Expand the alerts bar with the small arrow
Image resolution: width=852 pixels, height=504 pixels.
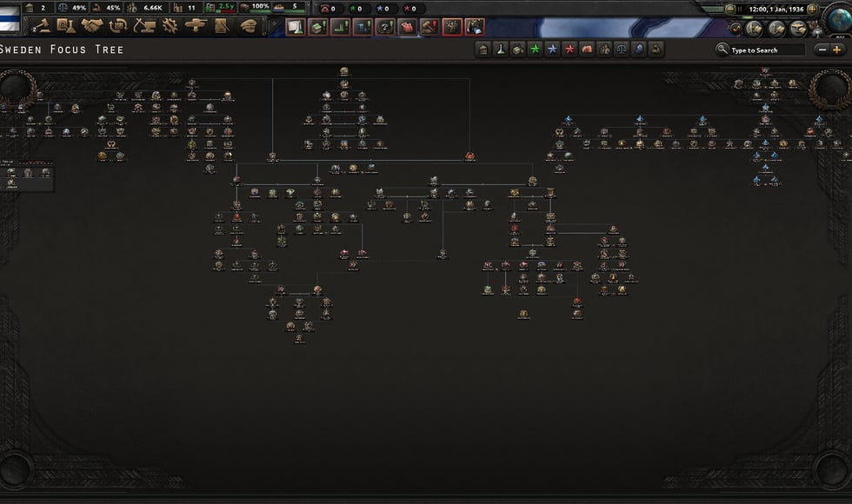click(275, 24)
